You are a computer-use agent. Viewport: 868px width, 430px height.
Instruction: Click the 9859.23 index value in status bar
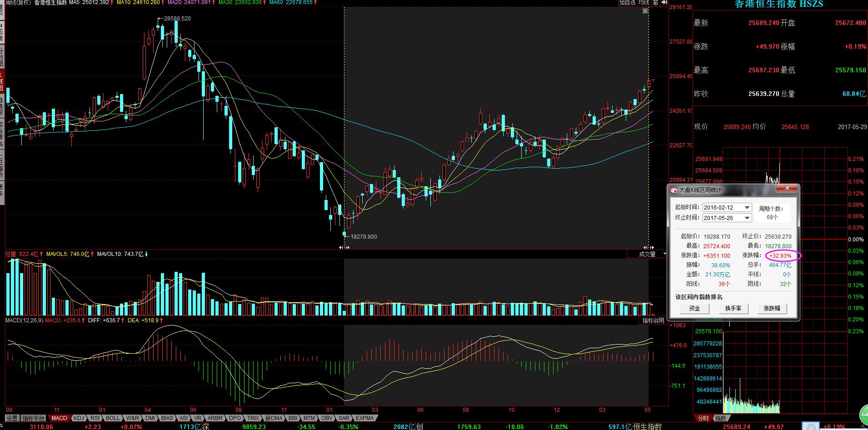point(254,427)
